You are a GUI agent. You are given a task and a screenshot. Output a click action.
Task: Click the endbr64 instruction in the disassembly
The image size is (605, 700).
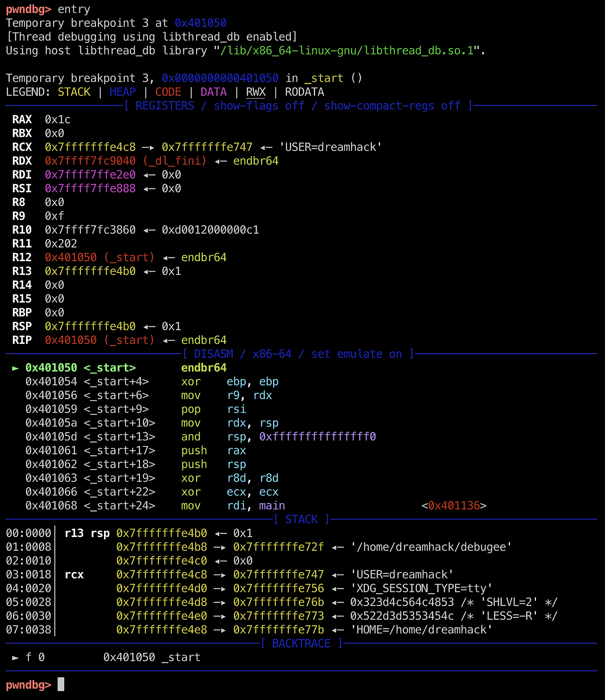204,368
